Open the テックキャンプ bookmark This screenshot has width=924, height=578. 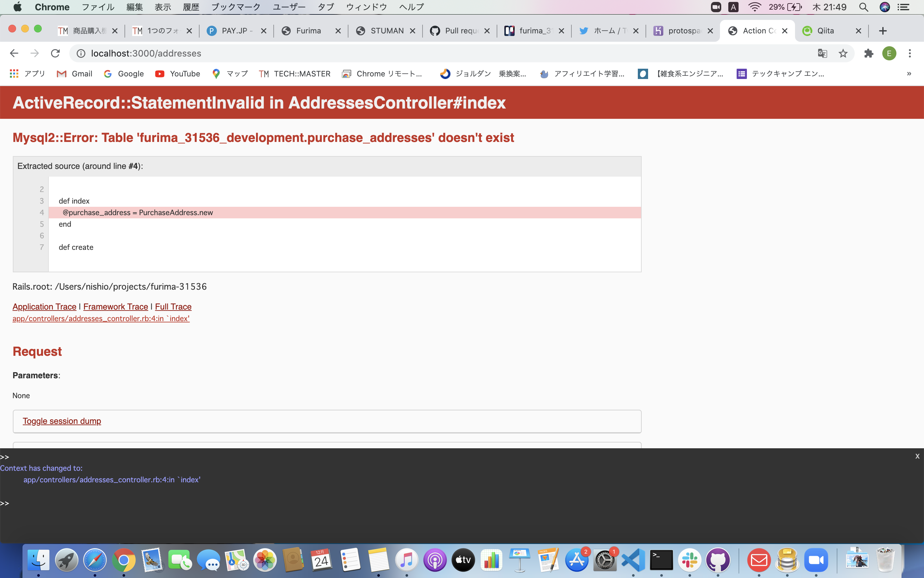[781, 74]
